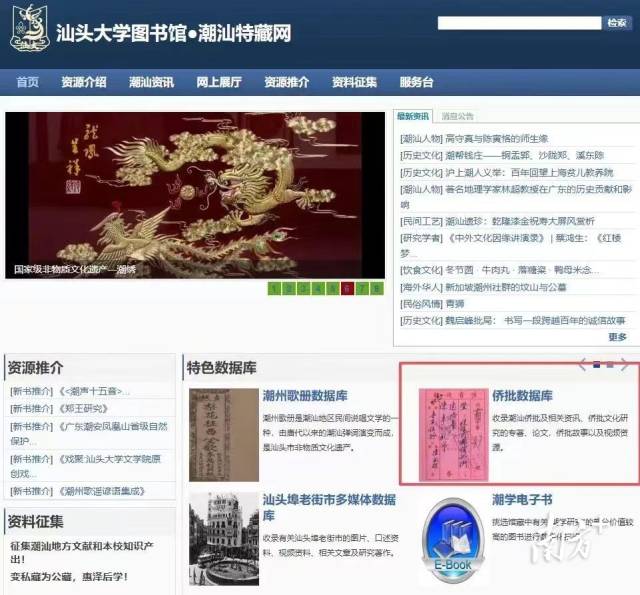
Task: Switch to the 消息公告 tab
Action: click(x=457, y=116)
